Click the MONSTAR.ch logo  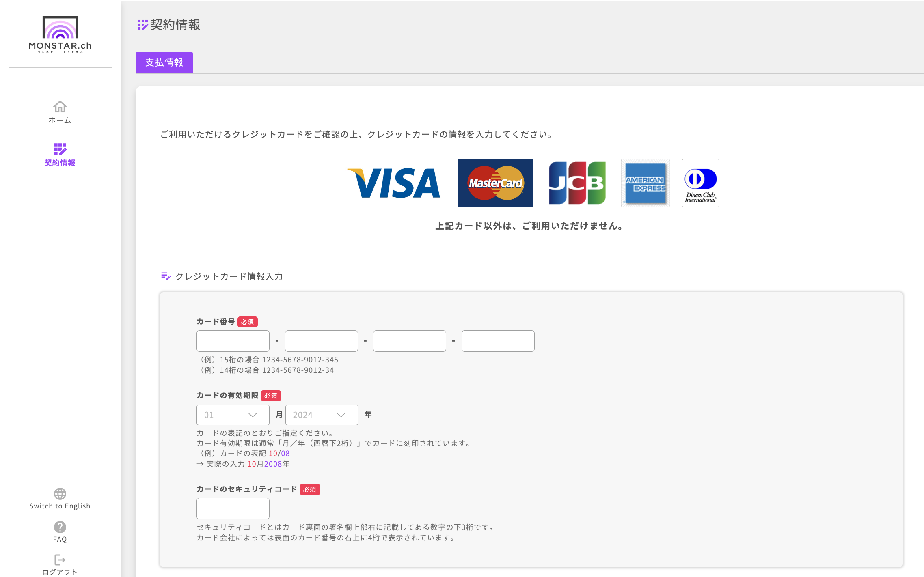pyautogui.click(x=60, y=34)
